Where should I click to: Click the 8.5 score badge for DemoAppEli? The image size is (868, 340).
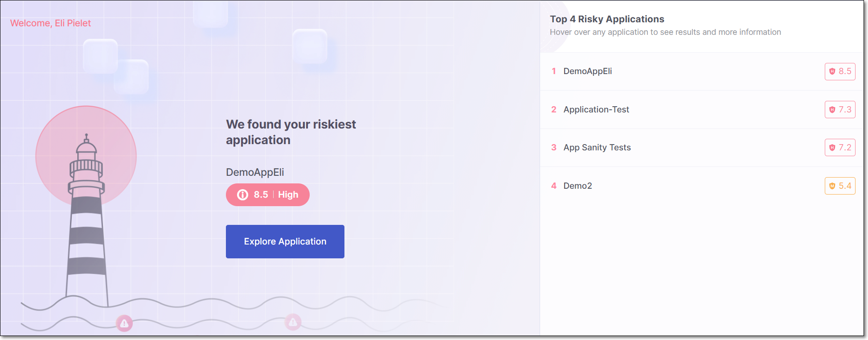[840, 71]
